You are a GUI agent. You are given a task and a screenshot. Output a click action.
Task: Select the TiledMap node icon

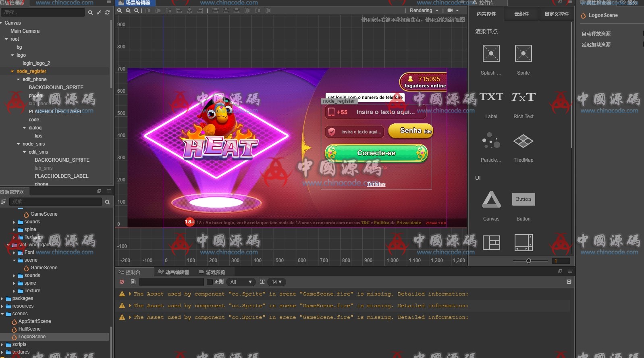(523, 141)
